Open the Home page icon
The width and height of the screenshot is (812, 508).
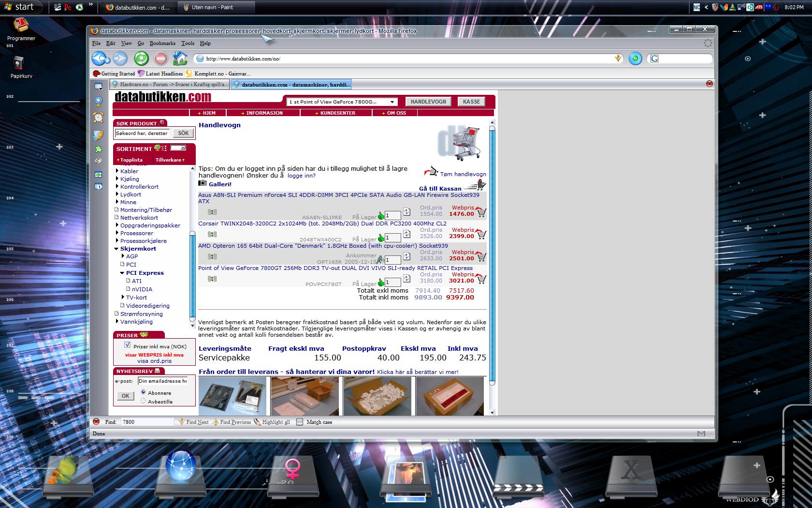click(x=180, y=58)
